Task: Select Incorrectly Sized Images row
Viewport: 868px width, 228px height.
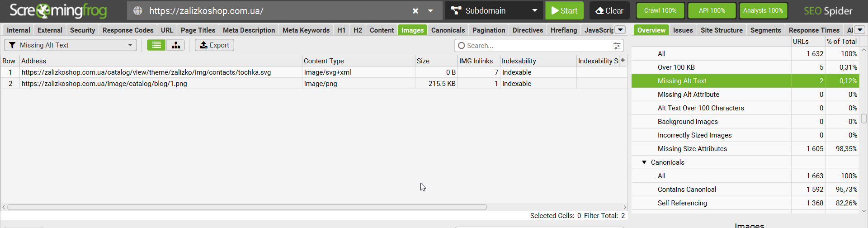Action: (x=745, y=135)
